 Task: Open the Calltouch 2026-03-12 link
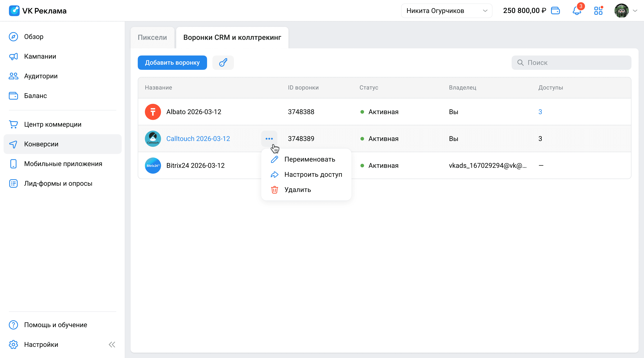coord(198,139)
